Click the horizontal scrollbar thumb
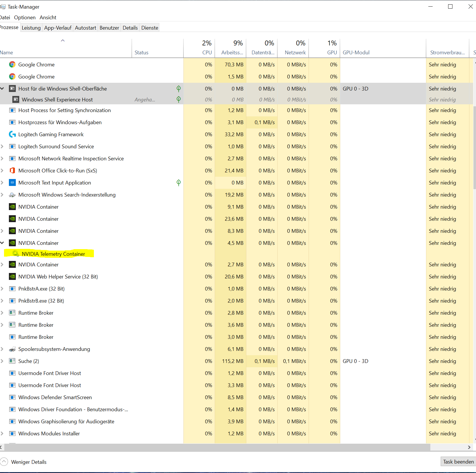The height and width of the screenshot is (473, 476). tap(217, 447)
